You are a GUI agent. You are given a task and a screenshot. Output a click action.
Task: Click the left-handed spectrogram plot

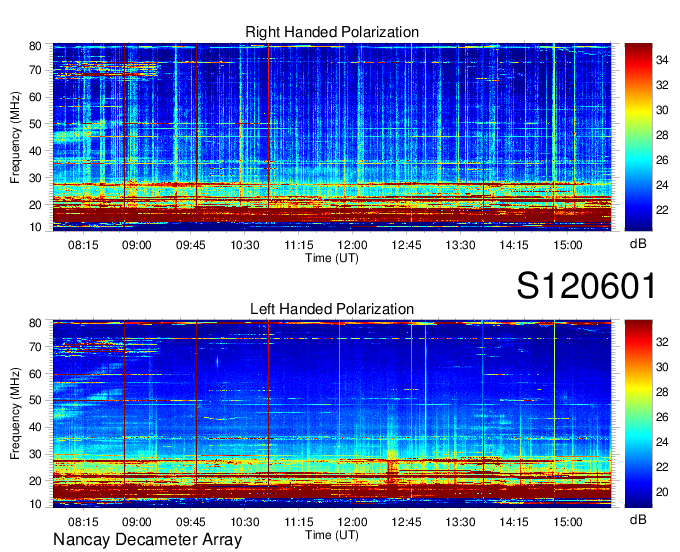tap(332, 414)
